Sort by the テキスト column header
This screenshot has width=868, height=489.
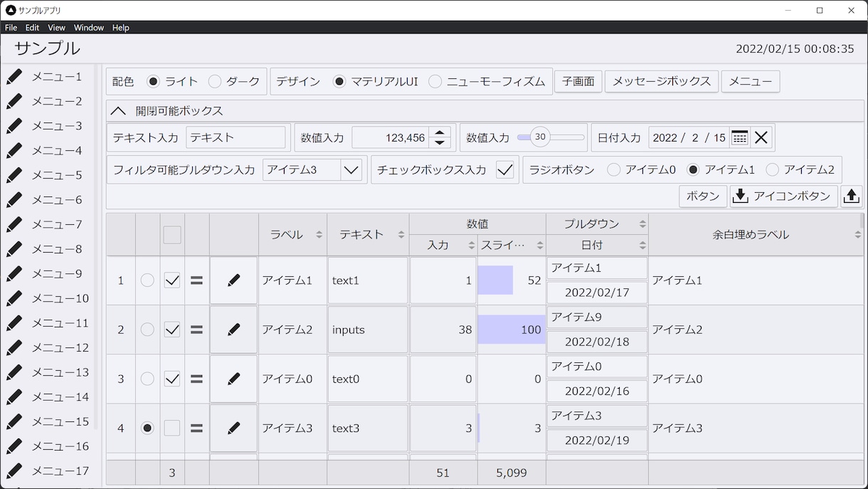coord(368,234)
